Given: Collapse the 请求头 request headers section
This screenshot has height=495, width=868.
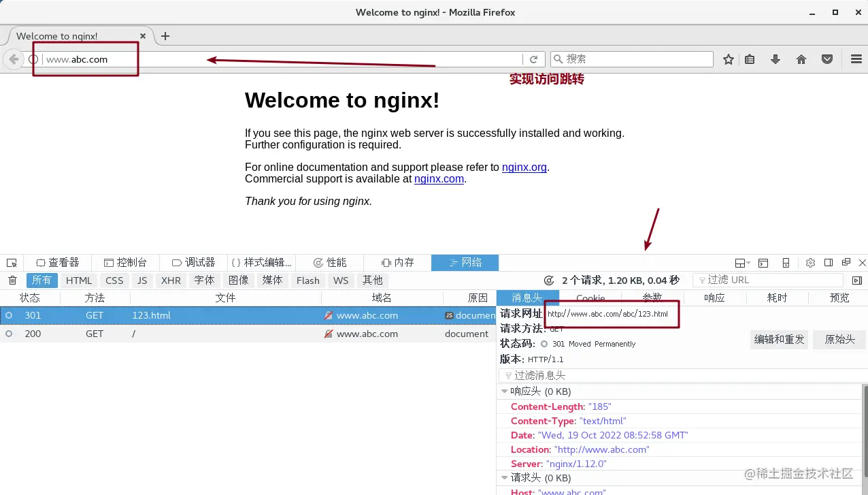Looking at the screenshot, I should 505,478.
